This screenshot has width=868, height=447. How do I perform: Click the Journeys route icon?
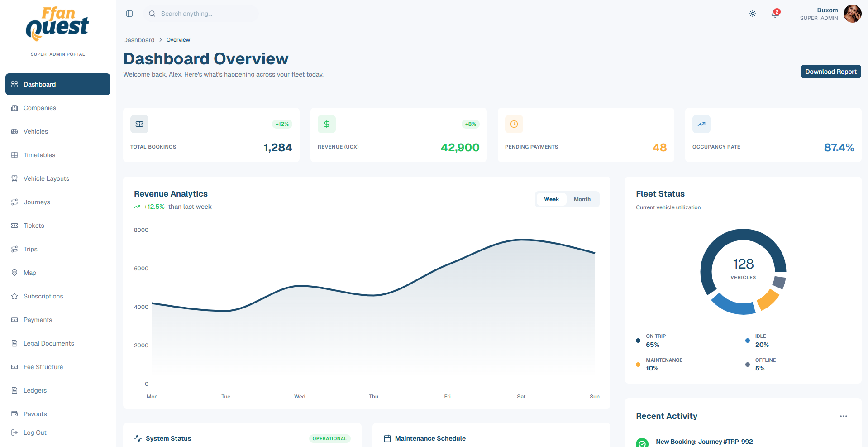14,202
